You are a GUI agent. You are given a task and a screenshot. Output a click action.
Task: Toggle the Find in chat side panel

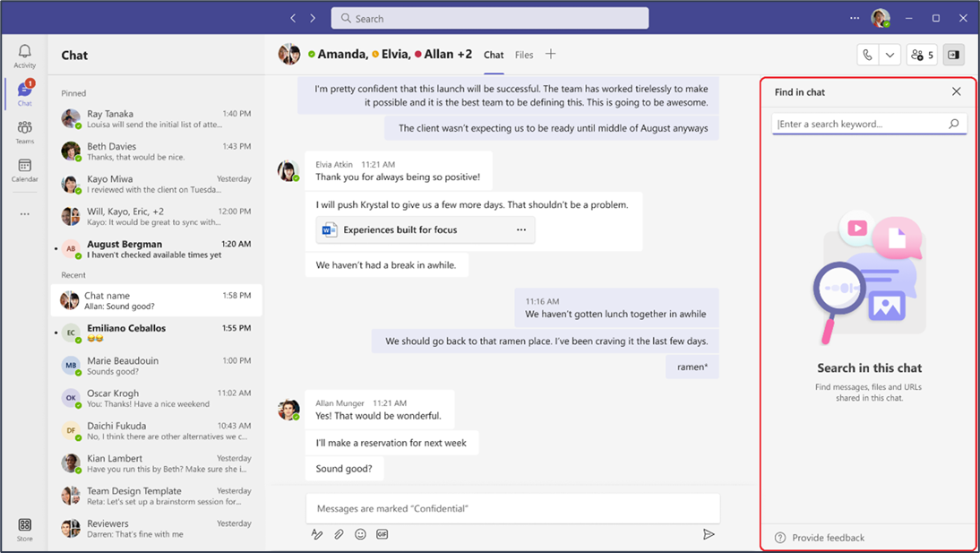click(954, 55)
